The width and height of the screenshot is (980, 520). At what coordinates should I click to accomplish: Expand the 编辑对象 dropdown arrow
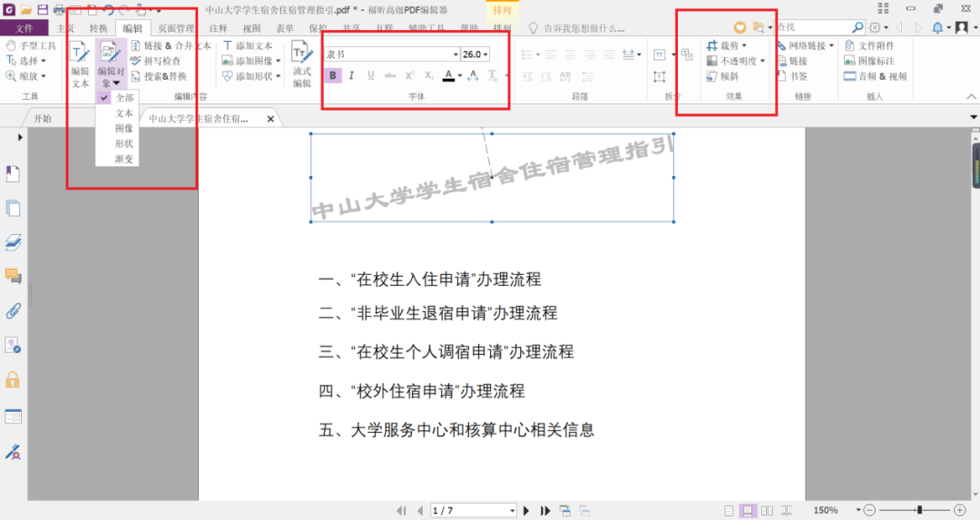(116, 83)
